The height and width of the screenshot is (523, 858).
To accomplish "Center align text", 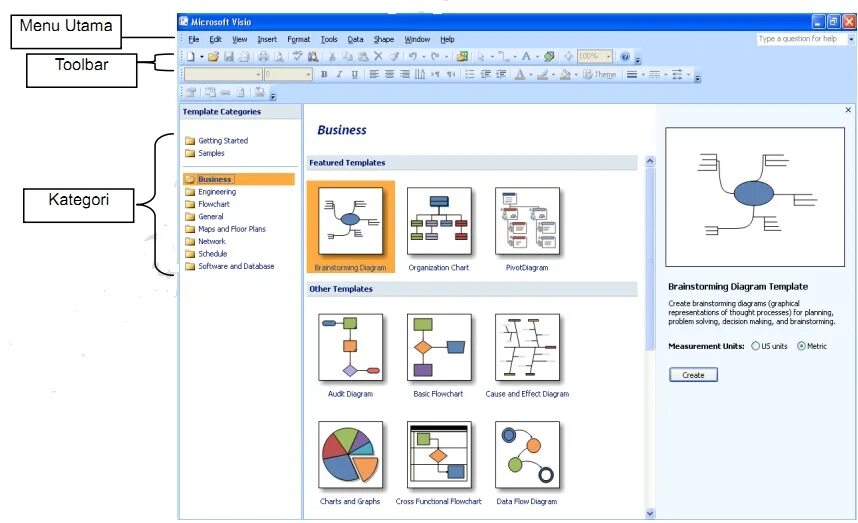I will [x=390, y=74].
